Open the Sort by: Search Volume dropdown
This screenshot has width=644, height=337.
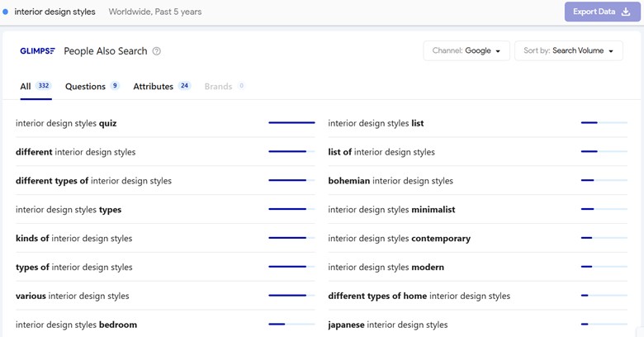point(568,50)
